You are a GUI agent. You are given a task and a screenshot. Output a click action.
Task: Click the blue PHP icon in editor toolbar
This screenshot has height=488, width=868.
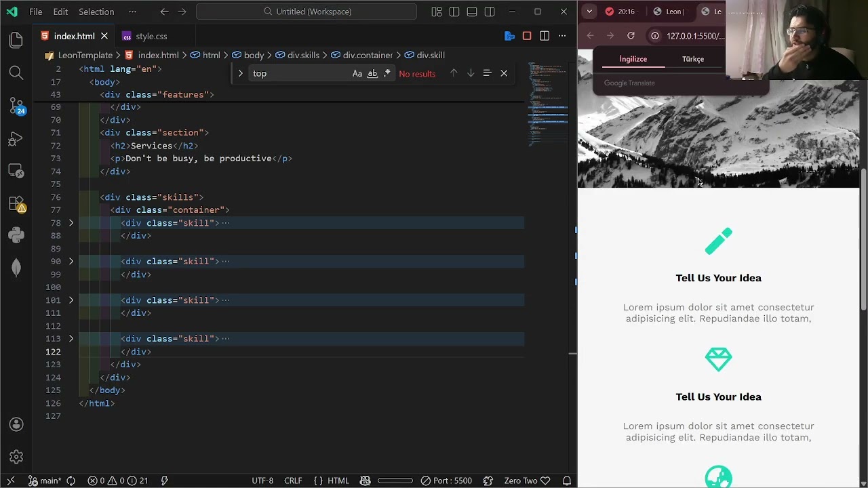click(510, 36)
